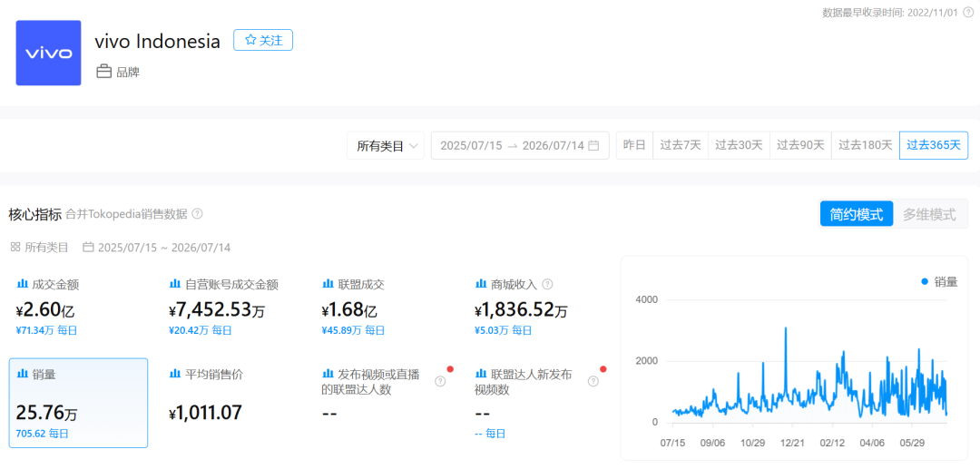The height and width of the screenshot is (469, 980).
Task: Select the 过去7天 time range
Action: click(x=681, y=145)
